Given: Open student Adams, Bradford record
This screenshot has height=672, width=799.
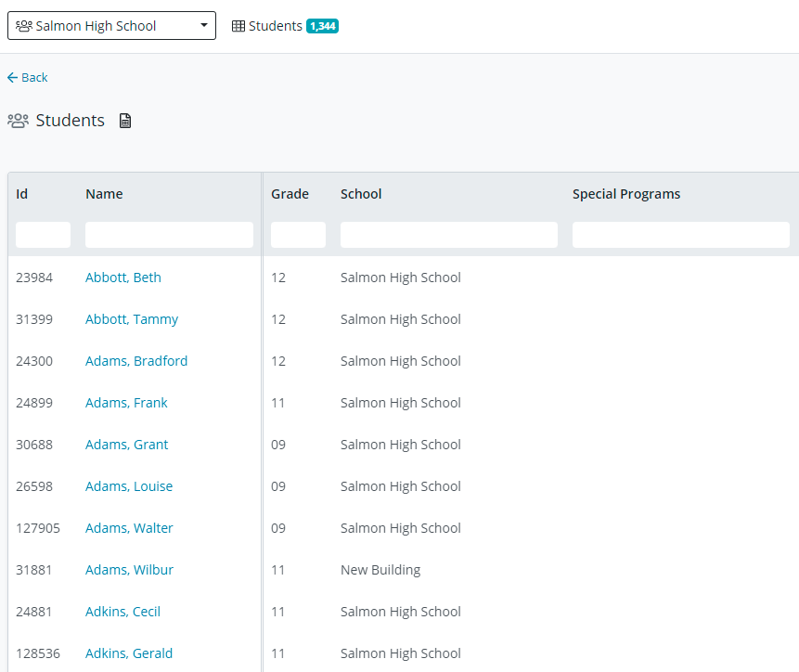Looking at the screenshot, I should (x=136, y=361).
